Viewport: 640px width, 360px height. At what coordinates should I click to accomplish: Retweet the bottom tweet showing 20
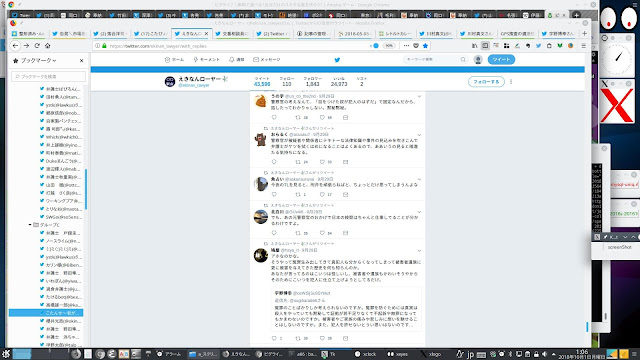(298, 338)
